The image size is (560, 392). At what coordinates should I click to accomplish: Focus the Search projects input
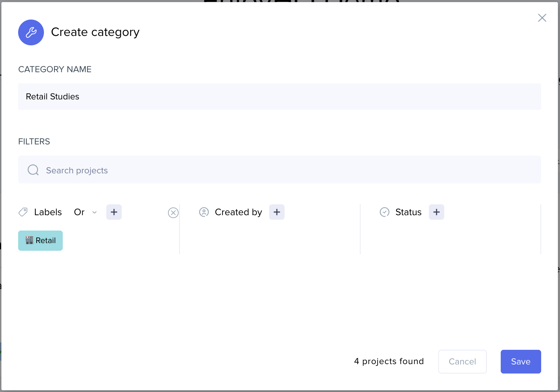pyautogui.click(x=286, y=170)
